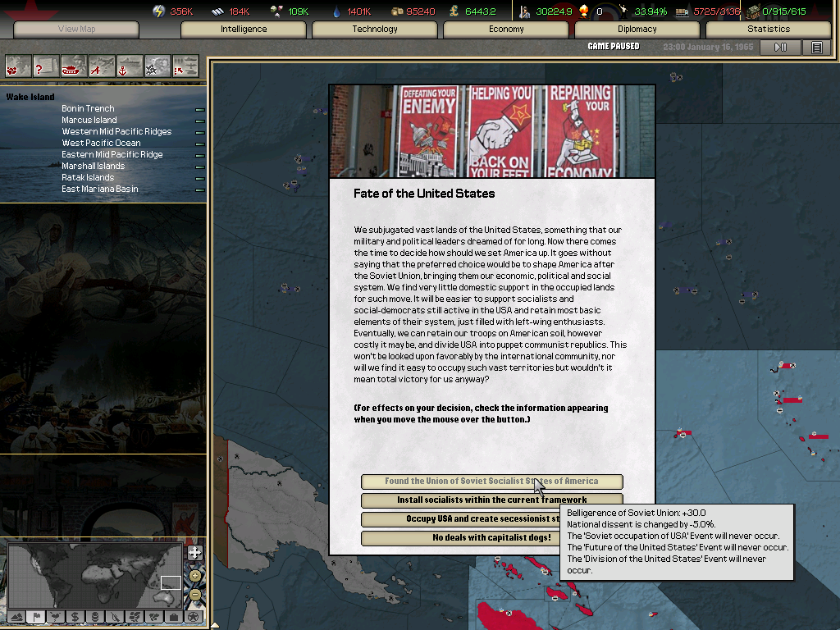This screenshot has width=840, height=630.
Task: Select the naval units anchor icon
Action: click(130, 66)
